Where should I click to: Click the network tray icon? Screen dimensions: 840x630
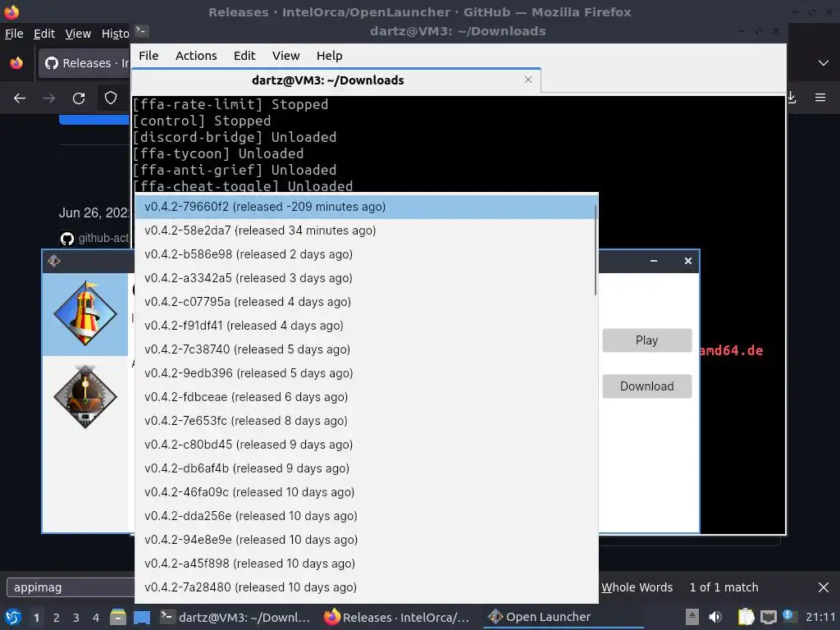click(x=768, y=617)
